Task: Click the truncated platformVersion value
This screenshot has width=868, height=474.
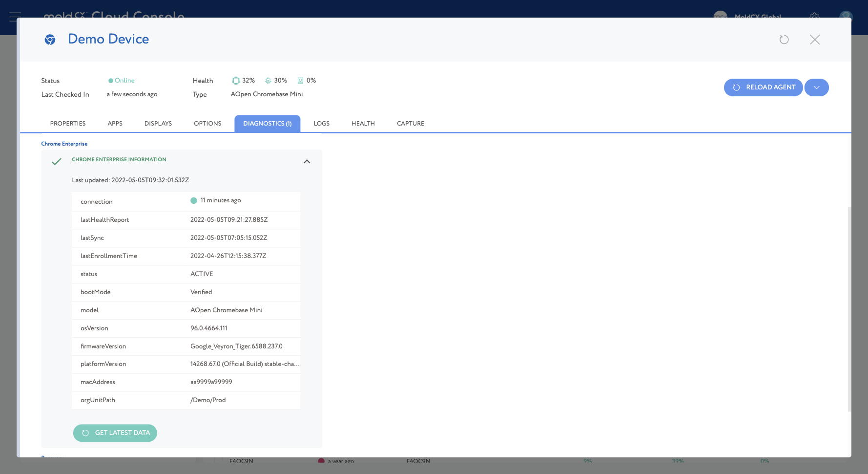Action: (245, 364)
